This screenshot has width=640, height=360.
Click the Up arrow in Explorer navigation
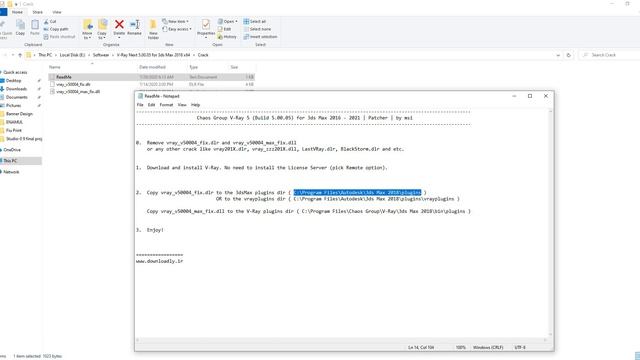[20, 55]
